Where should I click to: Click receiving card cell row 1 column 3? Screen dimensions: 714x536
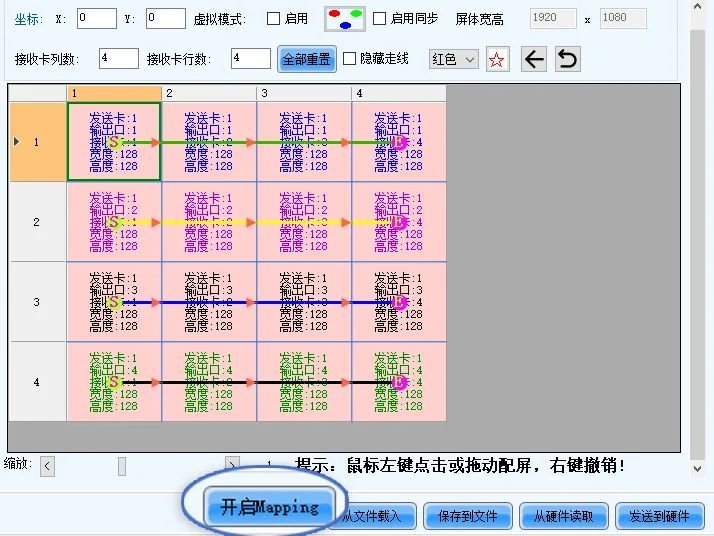tap(304, 142)
